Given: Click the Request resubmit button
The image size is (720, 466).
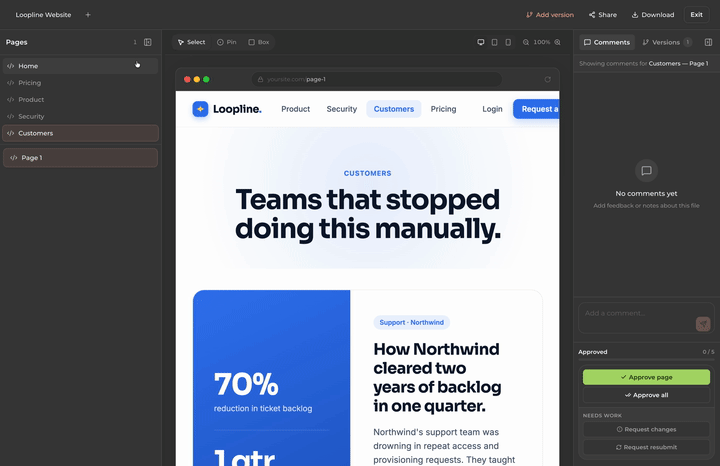Looking at the screenshot, I should [647, 447].
